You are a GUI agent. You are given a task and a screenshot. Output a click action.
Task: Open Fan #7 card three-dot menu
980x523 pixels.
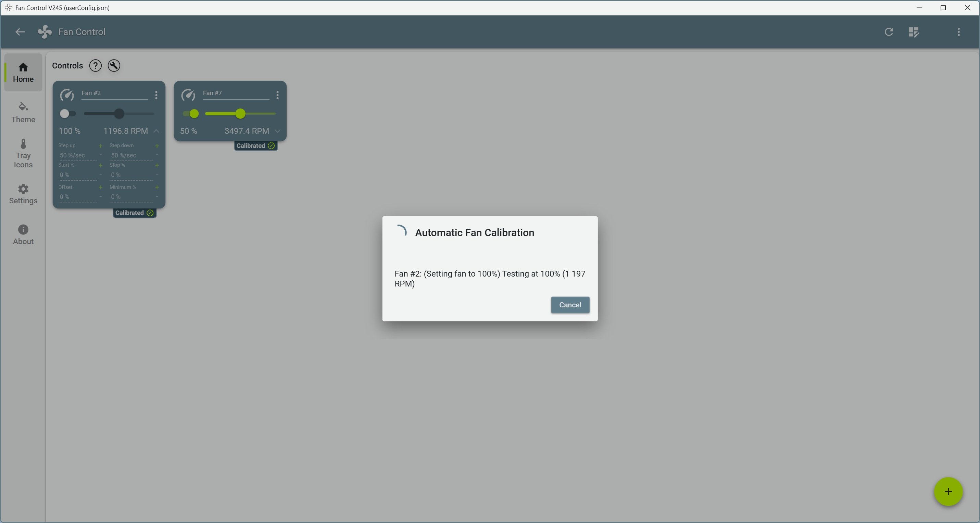pos(278,95)
